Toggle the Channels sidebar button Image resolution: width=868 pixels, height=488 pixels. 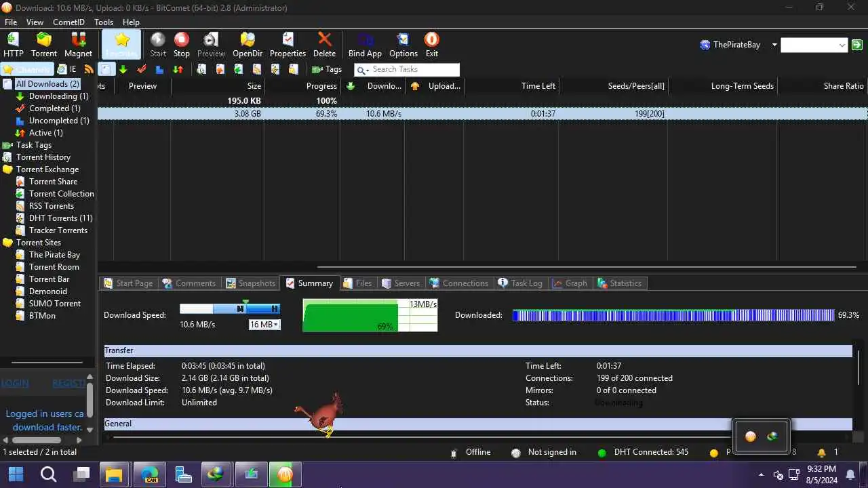(x=26, y=69)
